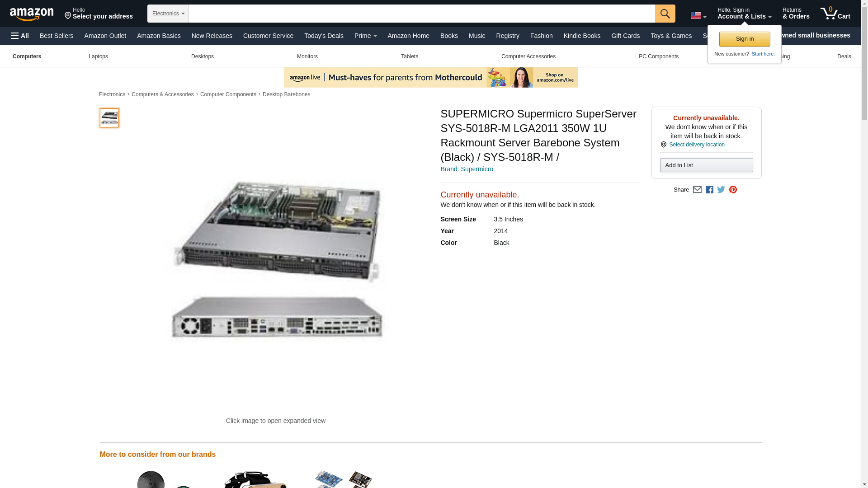Image resolution: width=868 pixels, height=488 pixels.
Task: Click the yellow Sign in button
Action: coord(744,39)
